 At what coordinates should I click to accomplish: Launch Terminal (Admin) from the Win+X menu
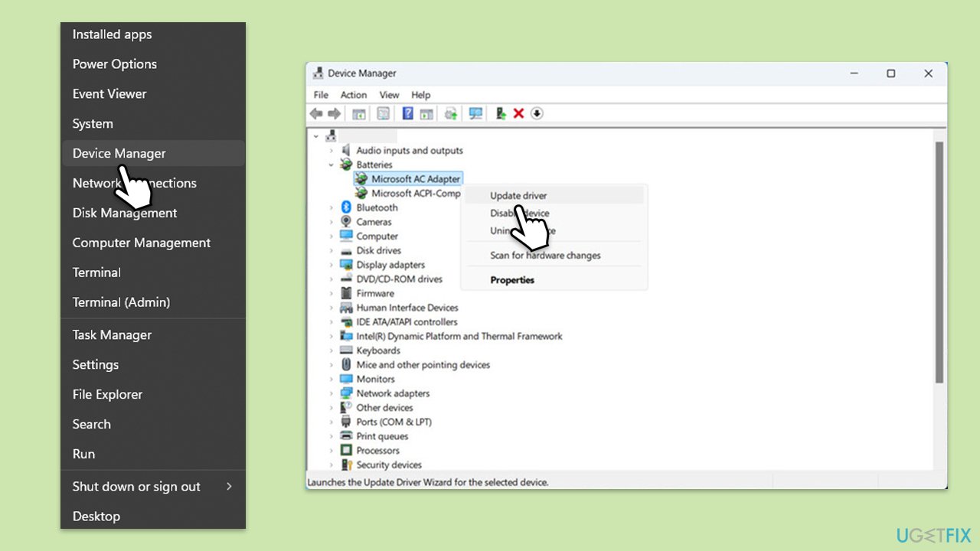(x=153, y=302)
